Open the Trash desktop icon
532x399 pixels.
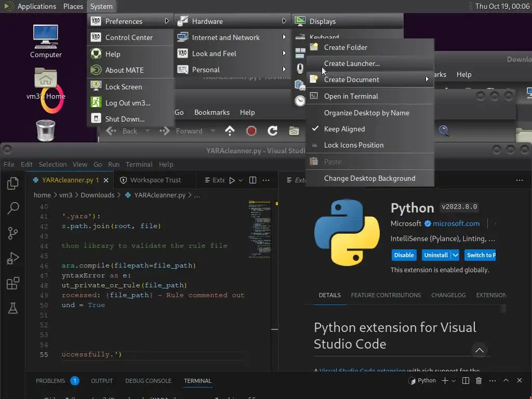[46, 130]
